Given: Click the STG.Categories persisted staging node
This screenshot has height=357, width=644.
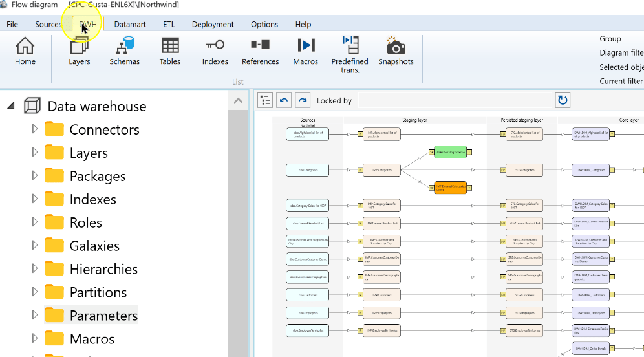Looking at the screenshot, I should [x=524, y=169].
